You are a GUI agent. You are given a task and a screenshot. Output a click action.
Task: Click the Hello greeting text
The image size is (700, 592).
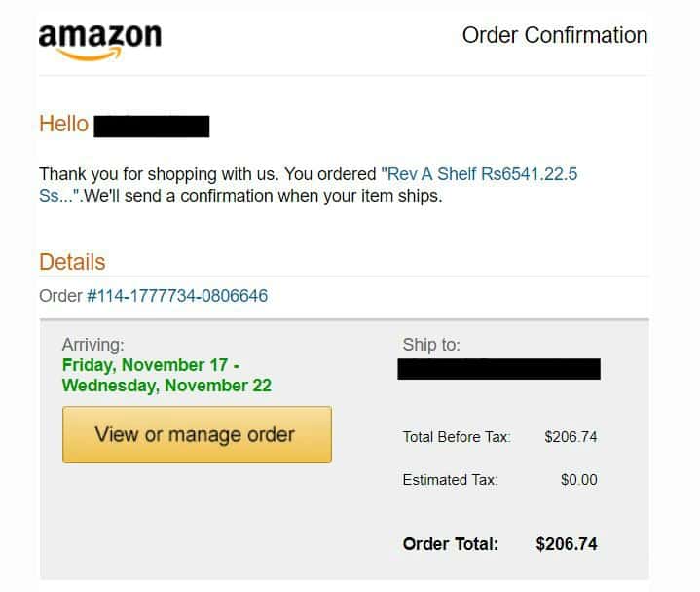(x=64, y=124)
